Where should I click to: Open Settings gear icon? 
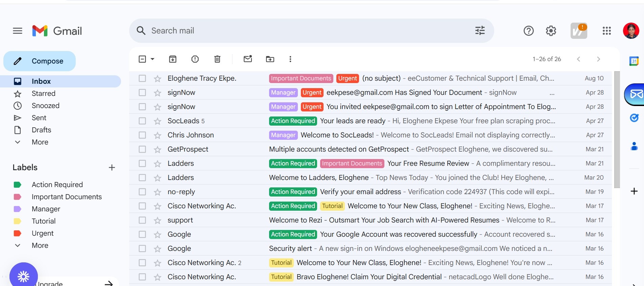click(551, 31)
